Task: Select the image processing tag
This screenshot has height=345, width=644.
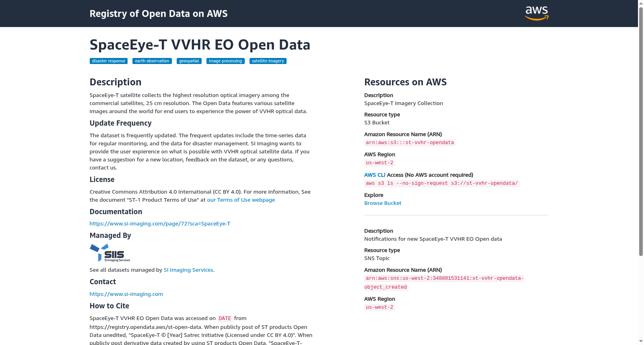Action: pos(225,61)
